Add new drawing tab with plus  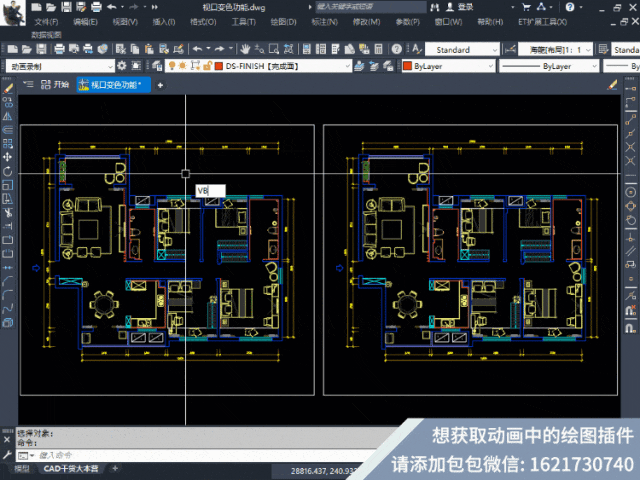point(160,85)
